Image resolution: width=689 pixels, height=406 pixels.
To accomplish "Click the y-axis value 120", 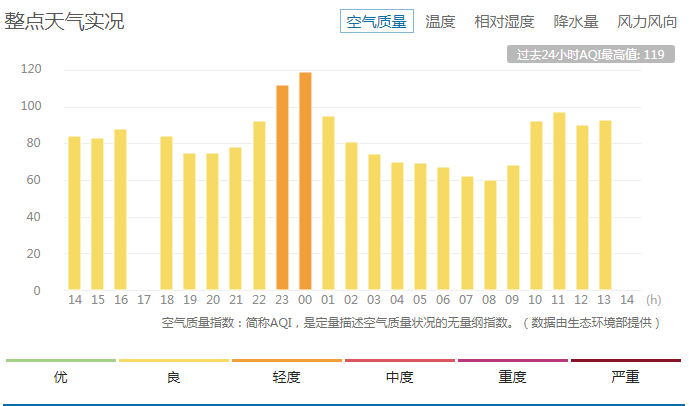I will coord(31,69).
